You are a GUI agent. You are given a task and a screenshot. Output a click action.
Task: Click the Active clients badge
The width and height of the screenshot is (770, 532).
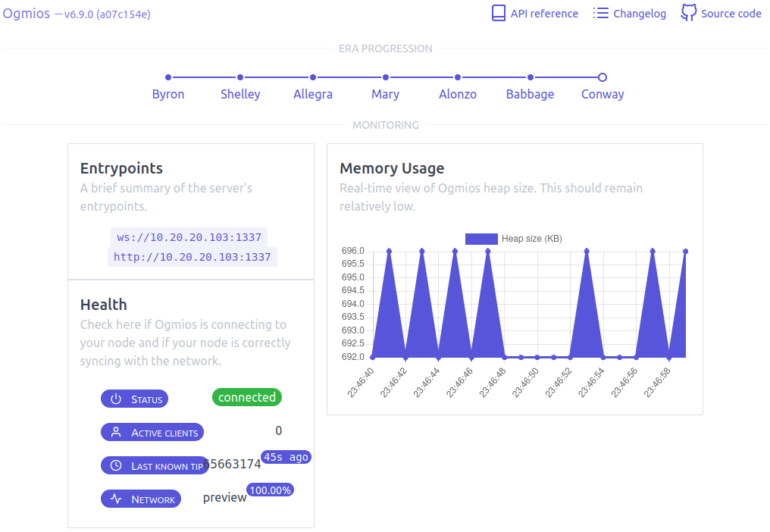[x=152, y=432]
